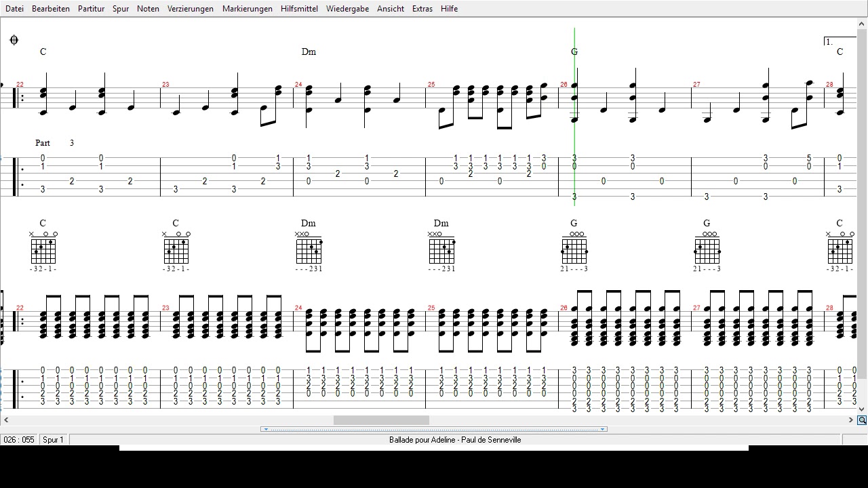Open the Wiedergabe menu

(347, 9)
